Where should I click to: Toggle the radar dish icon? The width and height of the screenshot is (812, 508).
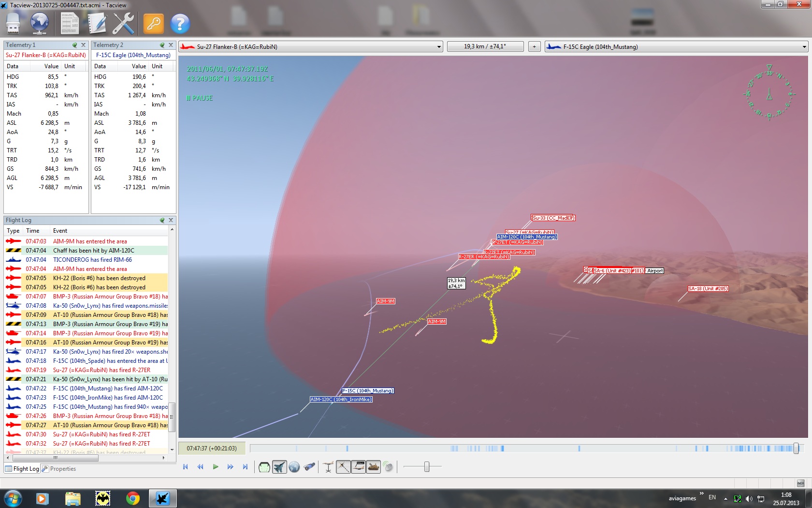[388, 467]
